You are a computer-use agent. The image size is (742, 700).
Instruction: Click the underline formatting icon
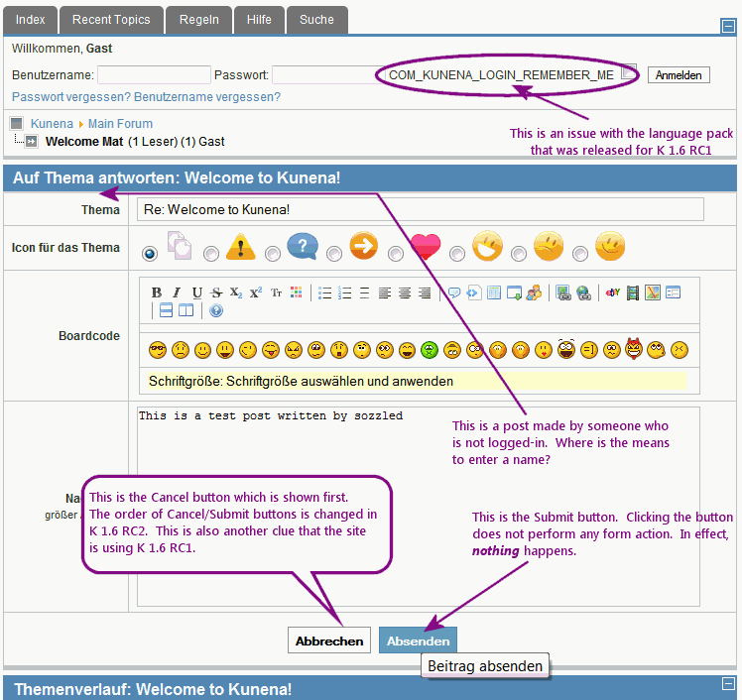click(196, 292)
